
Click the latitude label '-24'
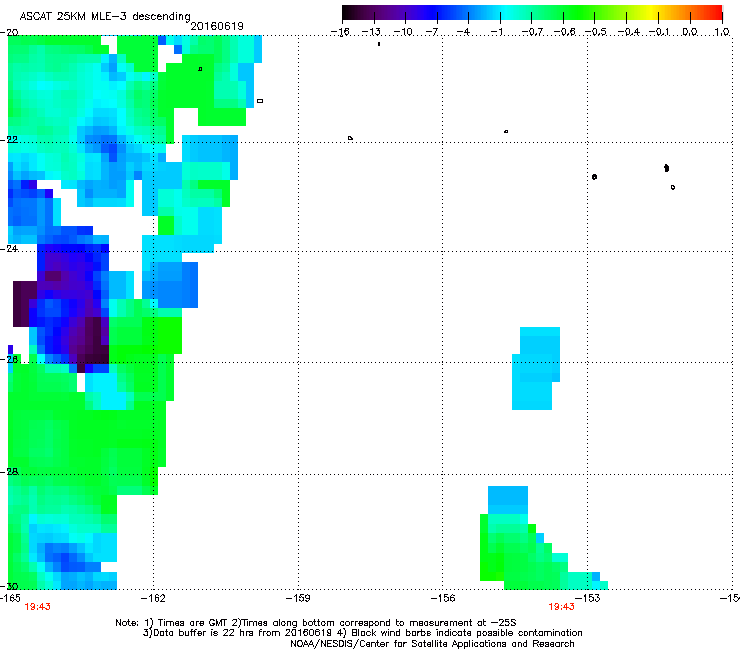[x=9, y=248]
